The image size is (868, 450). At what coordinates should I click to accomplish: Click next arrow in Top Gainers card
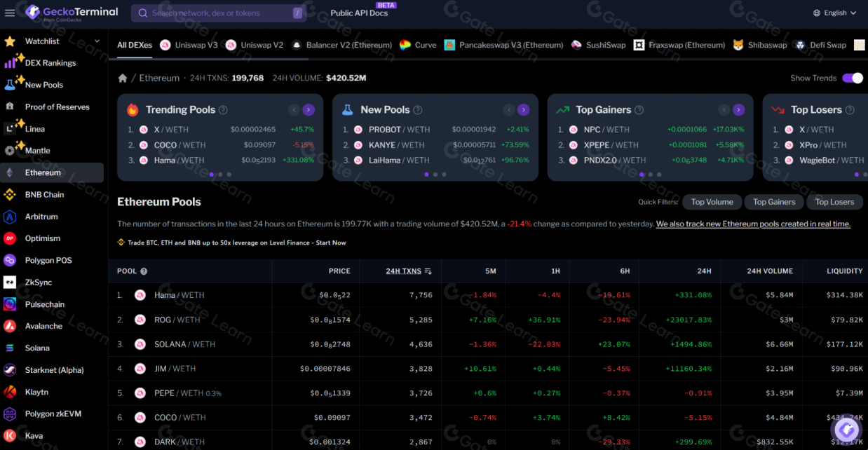tap(738, 110)
